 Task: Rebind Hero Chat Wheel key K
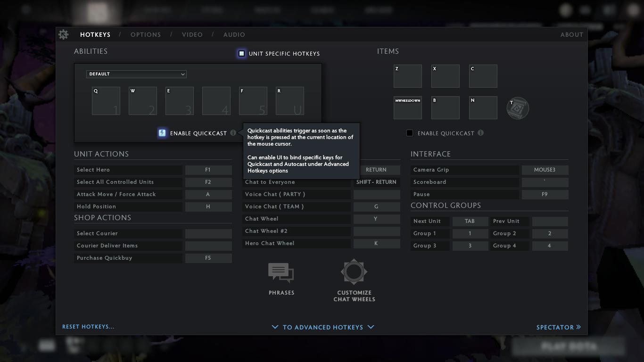377,243
